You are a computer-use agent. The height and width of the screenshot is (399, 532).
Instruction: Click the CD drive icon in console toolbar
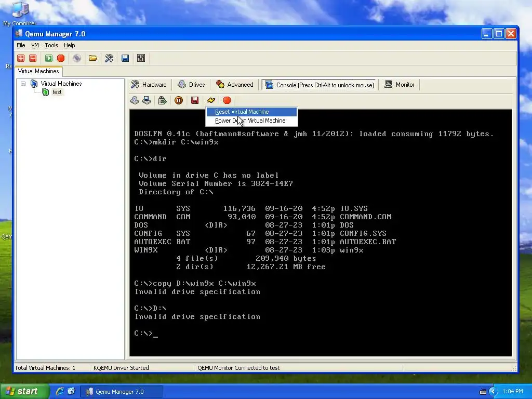[x=135, y=100]
